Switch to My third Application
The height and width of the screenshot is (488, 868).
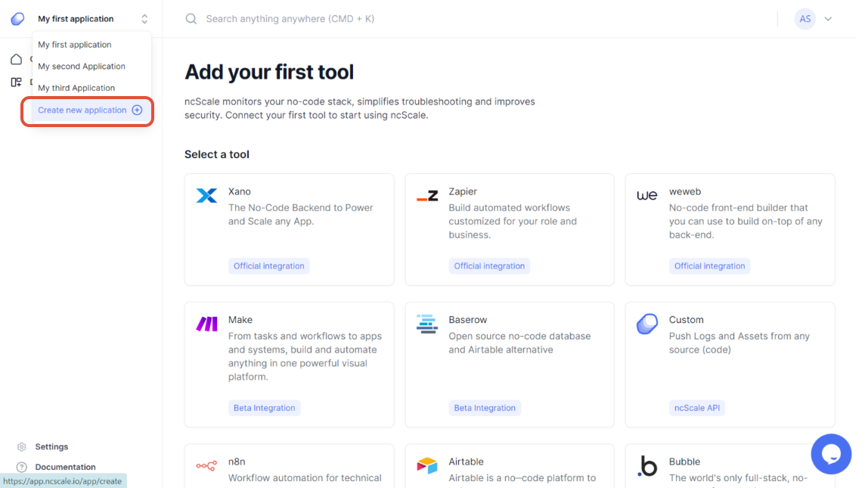pyautogui.click(x=76, y=88)
